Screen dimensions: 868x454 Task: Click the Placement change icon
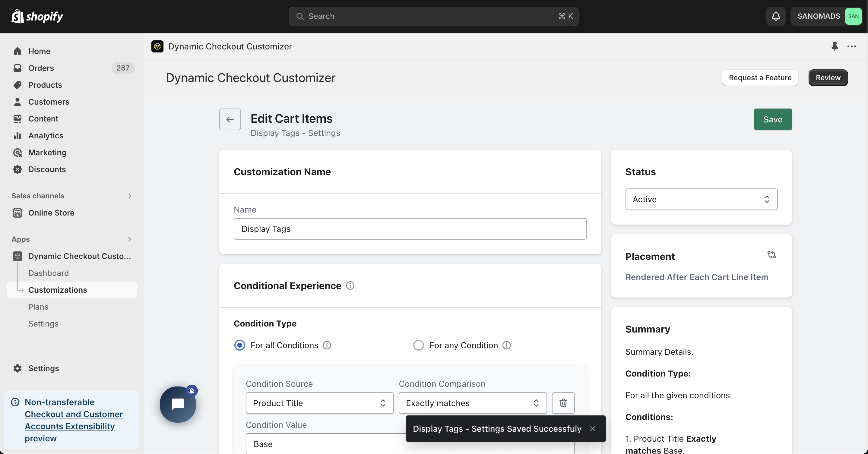click(771, 255)
